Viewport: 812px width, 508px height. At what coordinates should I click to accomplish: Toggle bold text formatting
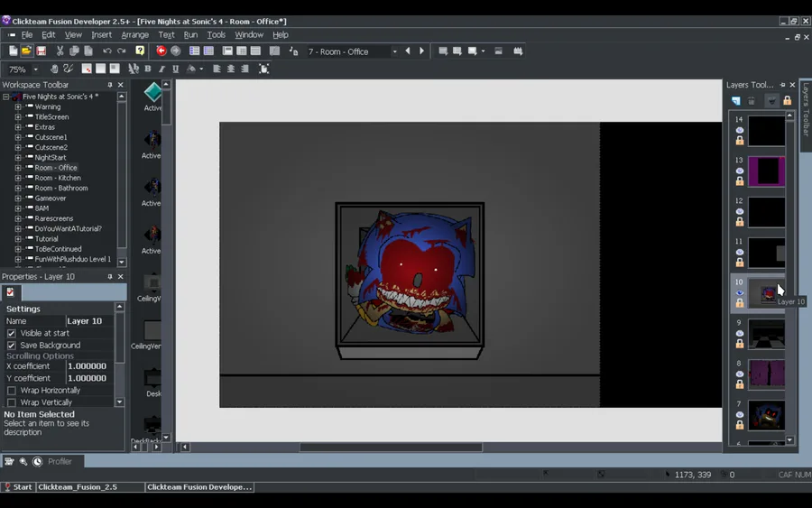(148, 69)
